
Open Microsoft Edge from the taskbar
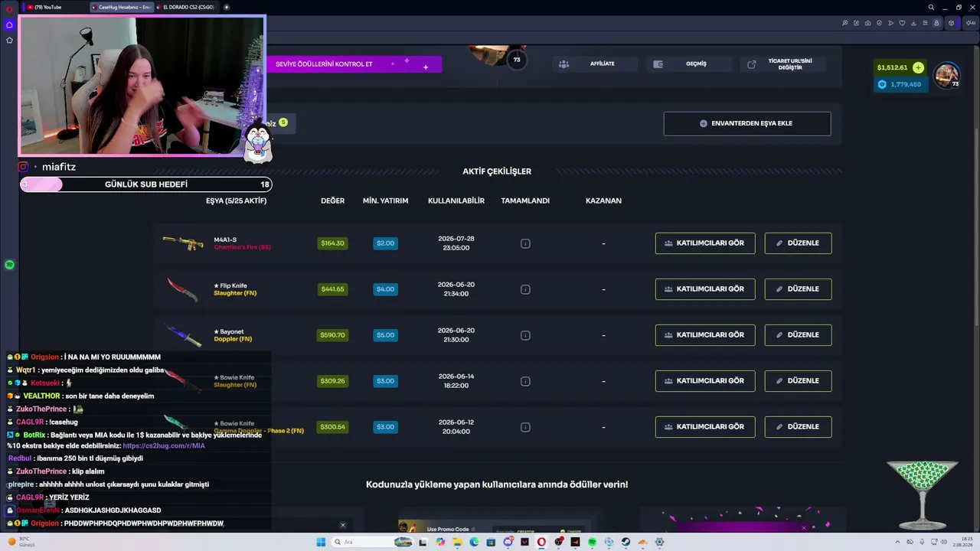click(474, 542)
